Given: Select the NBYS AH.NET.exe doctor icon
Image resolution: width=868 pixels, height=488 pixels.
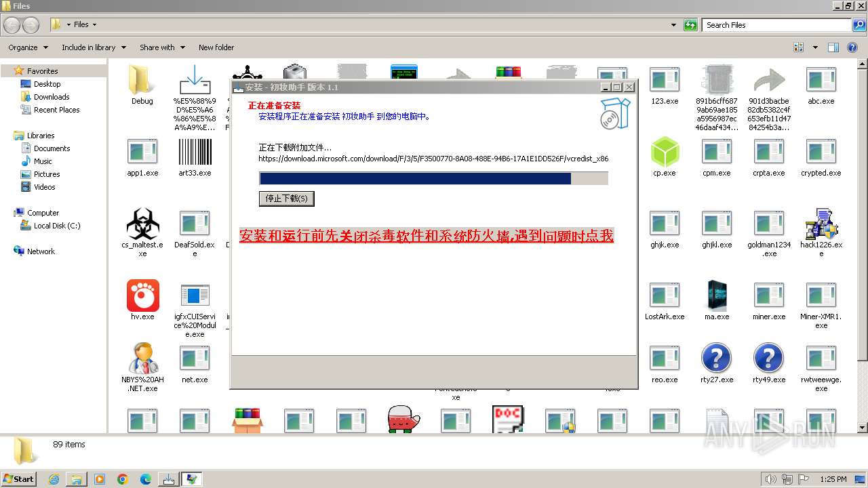Looking at the screenshot, I should (x=142, y=359).
